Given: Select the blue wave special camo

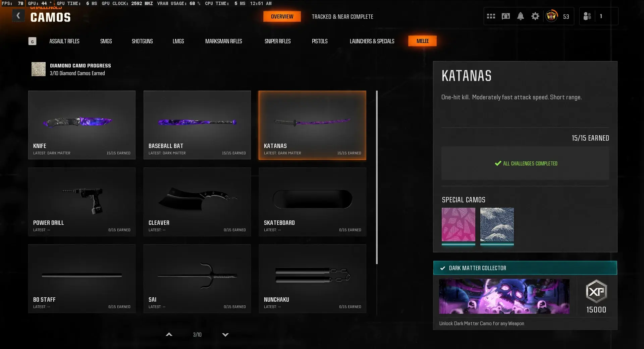Looking at the screenshot, I should (x=497, y=225).
